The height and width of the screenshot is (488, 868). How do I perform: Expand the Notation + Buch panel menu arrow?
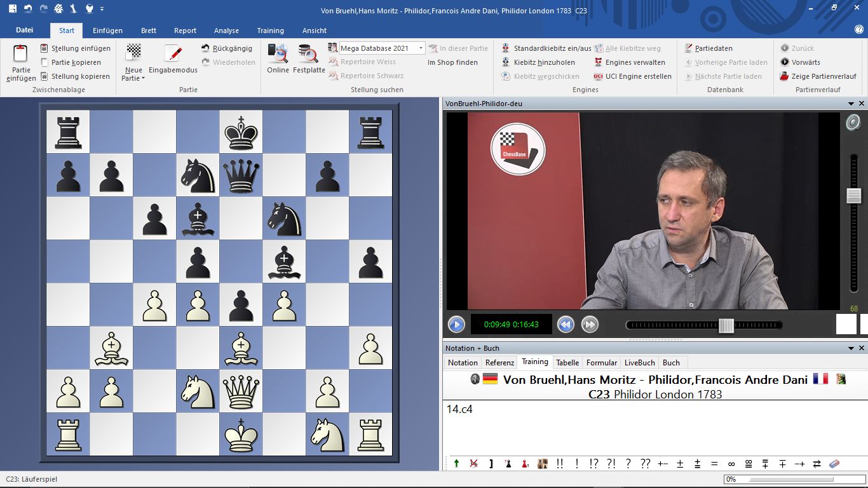click(x=851, y=348)
